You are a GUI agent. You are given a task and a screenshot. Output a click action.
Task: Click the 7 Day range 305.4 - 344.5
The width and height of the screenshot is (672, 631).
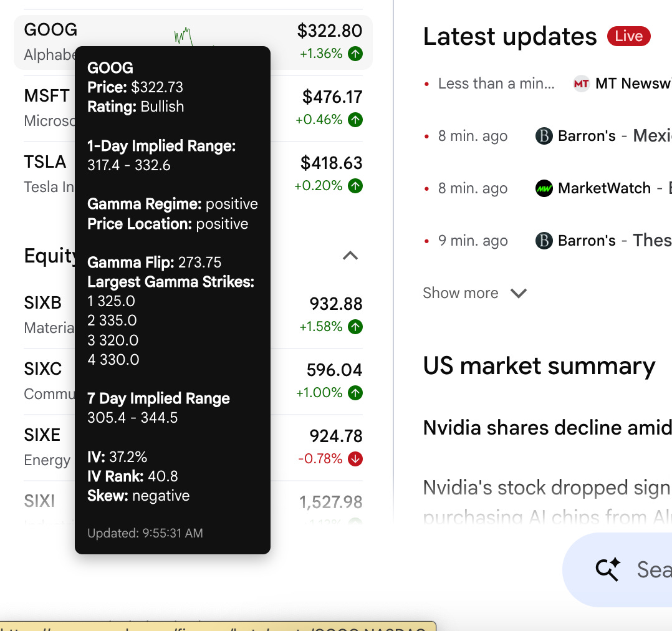tap(132, 418)
